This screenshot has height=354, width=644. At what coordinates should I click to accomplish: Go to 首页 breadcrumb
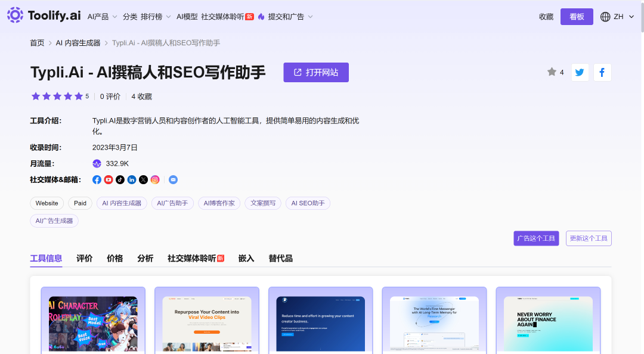[x=37, y=43]
